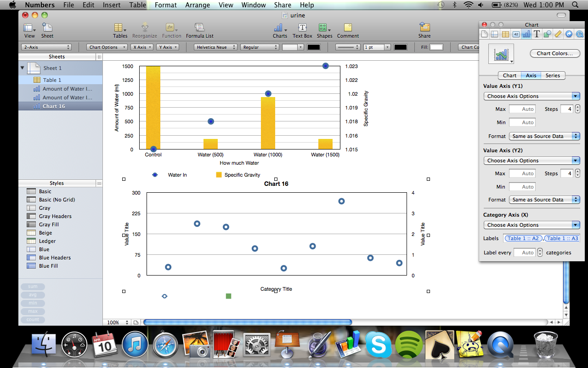Open the X Axis dropdown in format bar
588x368 pixels.
pyautogui.click(x=141, y=47)
